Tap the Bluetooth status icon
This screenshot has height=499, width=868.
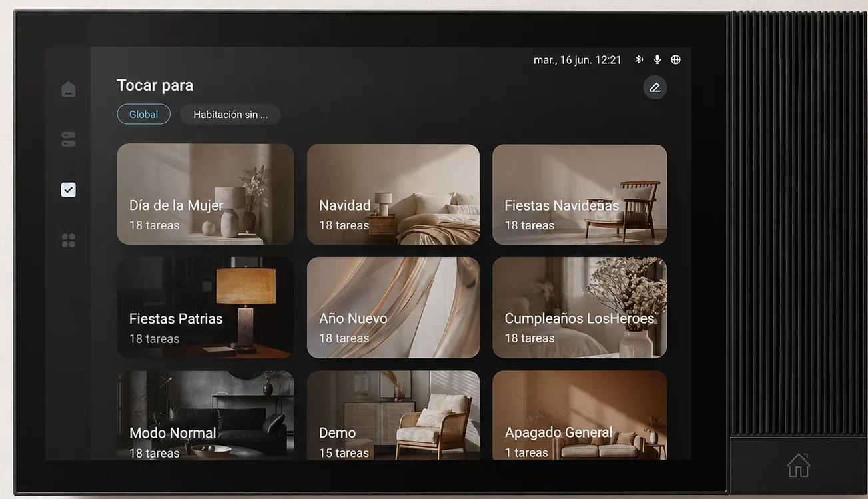[639, 59]
